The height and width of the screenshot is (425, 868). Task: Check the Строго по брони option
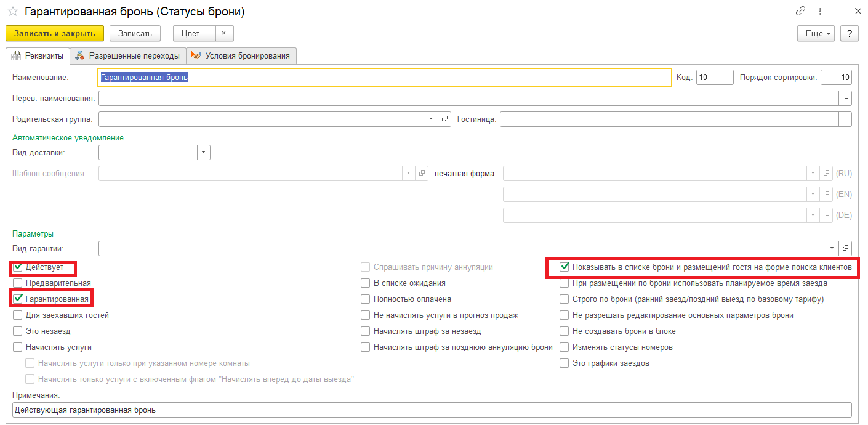[x=564, y=299]
